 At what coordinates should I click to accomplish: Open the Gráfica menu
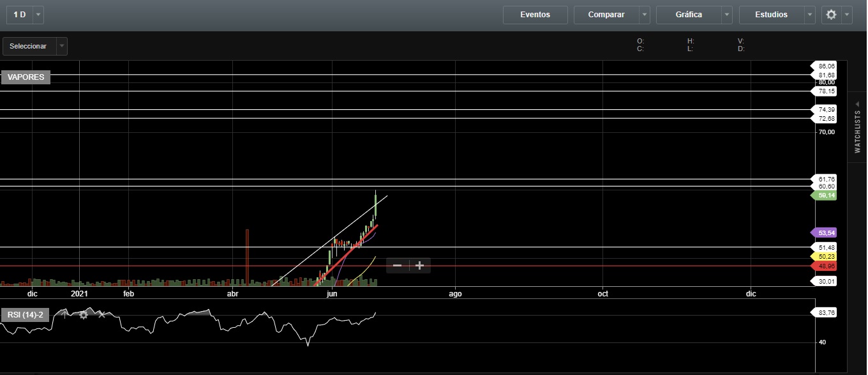pyautogui.click(x=689, y=15)
